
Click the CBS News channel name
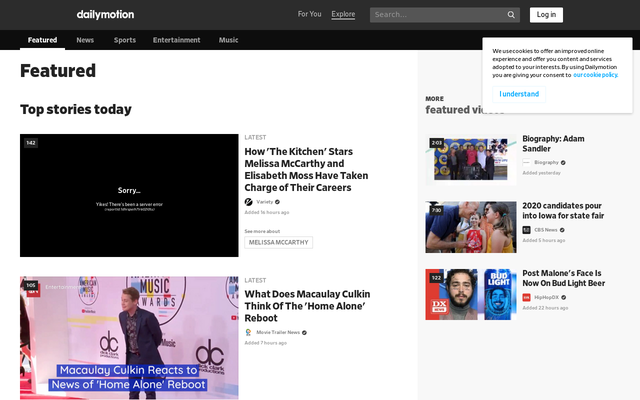point(546,230)
